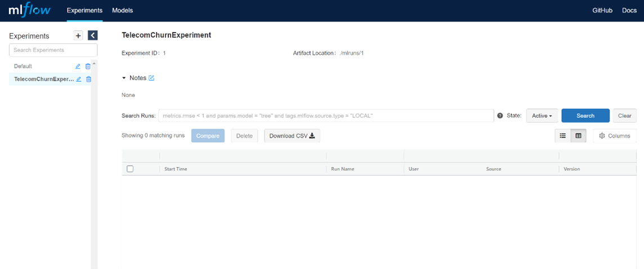The width and height of the screenshot is (644, 269).
Task: Edit the Notes with pencil icon
Action: click(151, 78)
